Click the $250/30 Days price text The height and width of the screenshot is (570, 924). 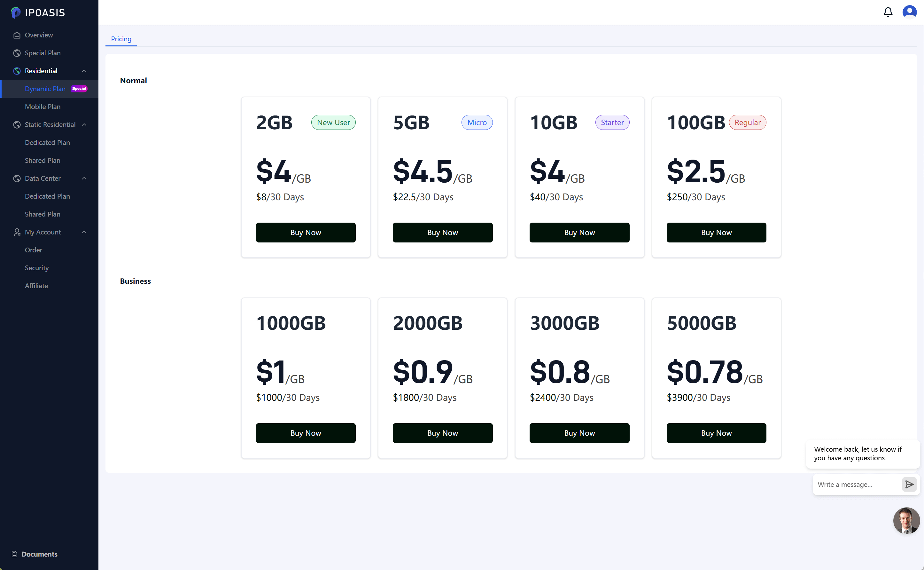click(696, 197)
